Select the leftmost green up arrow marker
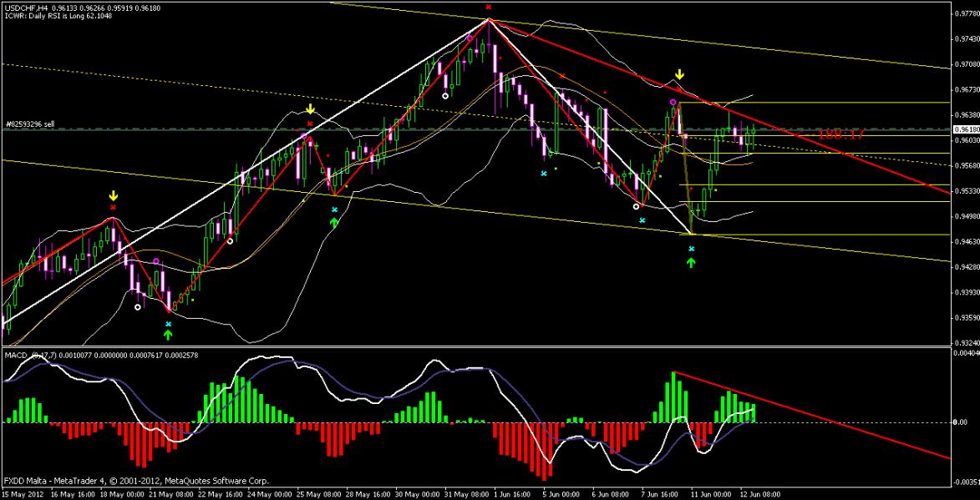The height and width of the screenshot is (500, 980). click(x=168, y=335)
